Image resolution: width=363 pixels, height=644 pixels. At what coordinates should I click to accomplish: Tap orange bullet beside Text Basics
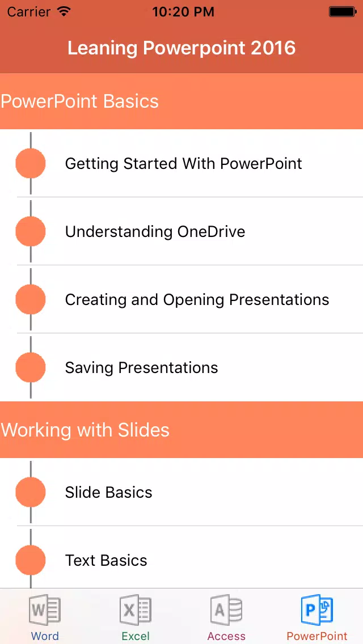[31, 560]
